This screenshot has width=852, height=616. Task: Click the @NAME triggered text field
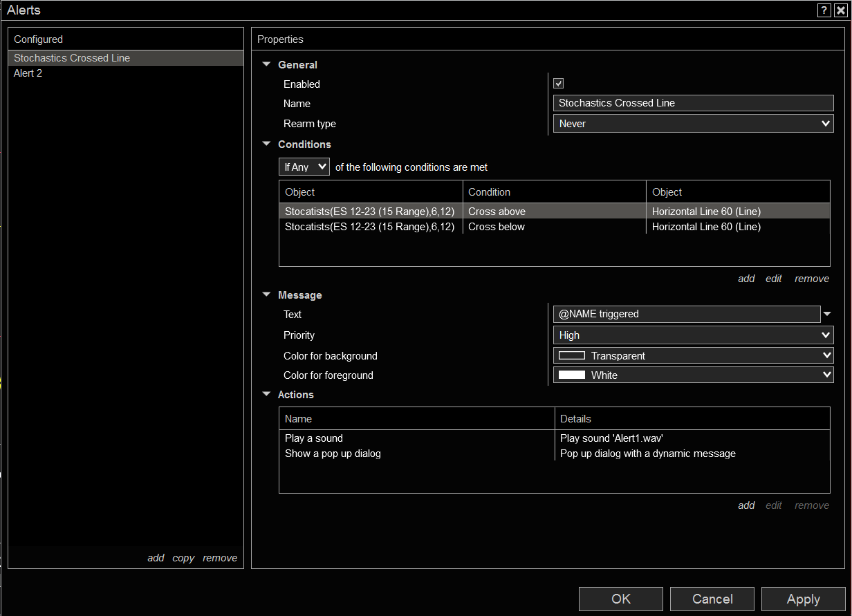tap(687, 314)
